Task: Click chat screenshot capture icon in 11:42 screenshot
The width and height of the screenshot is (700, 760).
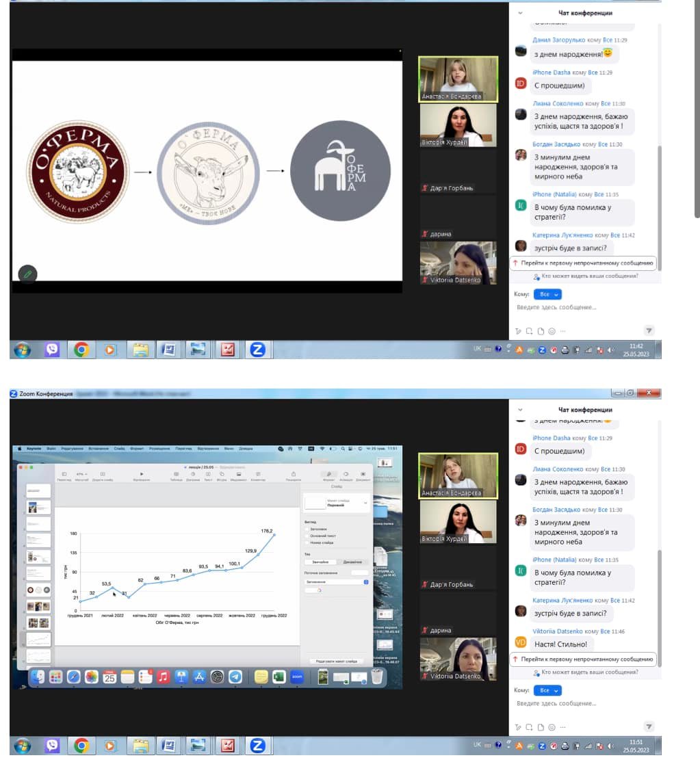Action: coord(530,332)
